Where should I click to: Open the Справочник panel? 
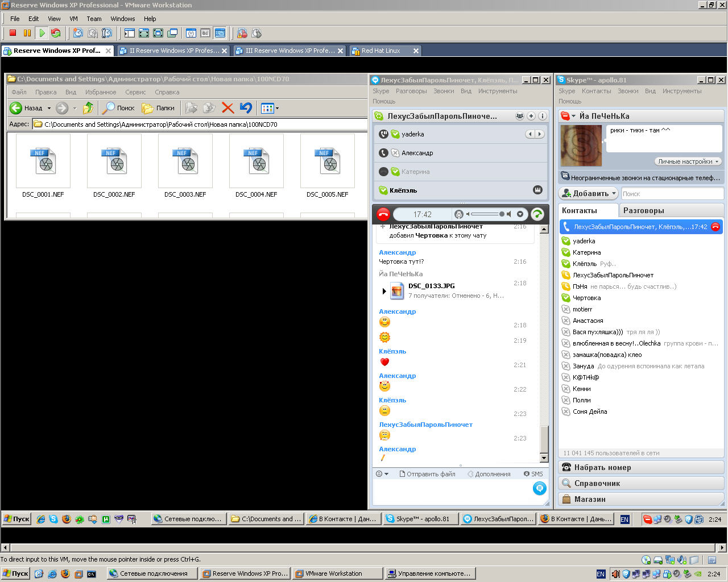[x=641, y=483]
